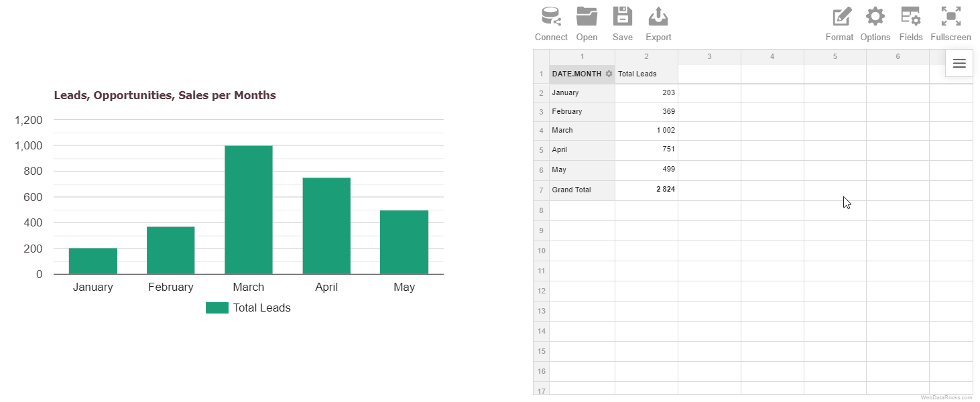The width and height of the screenshot is (980, 402).
Task: Select the April row label cell
Action: tap(582, 150)
